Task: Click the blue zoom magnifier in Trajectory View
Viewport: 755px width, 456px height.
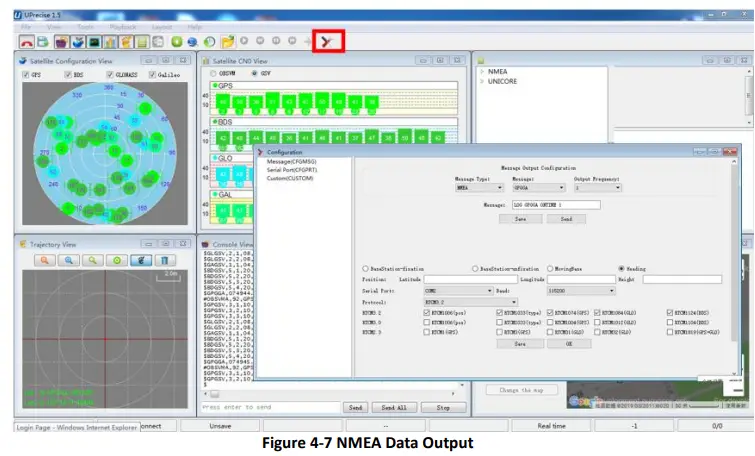Action: click(69, 261)
